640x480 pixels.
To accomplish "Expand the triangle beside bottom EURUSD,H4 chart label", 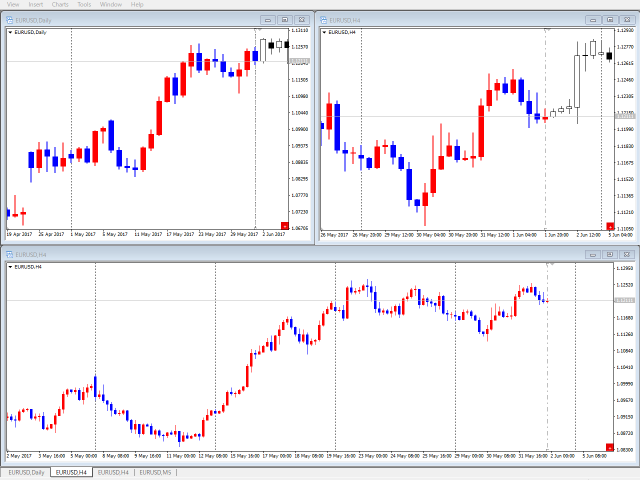I will [x=10, y=267].
